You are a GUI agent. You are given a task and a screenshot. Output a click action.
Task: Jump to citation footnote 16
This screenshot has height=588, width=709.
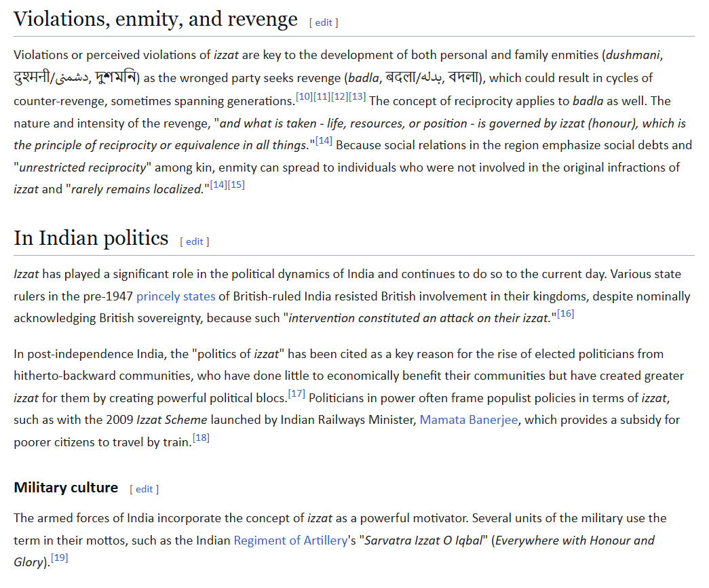tap(566, 313)
